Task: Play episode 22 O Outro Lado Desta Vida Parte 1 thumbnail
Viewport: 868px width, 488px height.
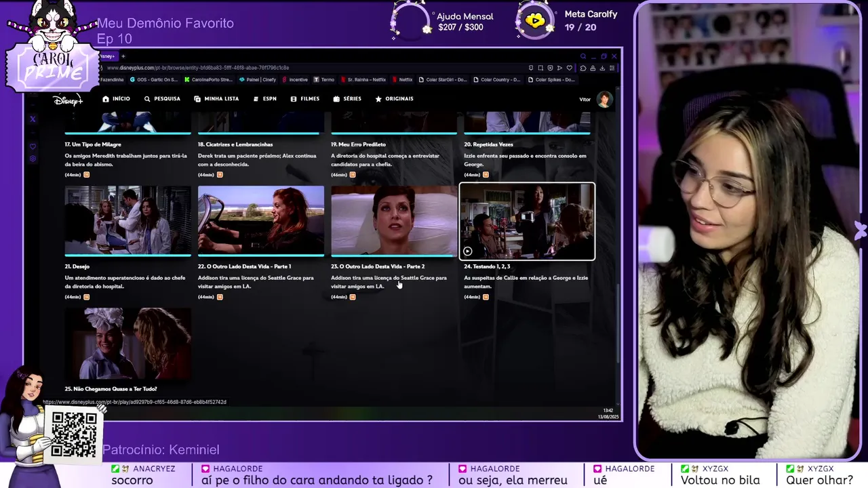Action: [x=261, y=220]
